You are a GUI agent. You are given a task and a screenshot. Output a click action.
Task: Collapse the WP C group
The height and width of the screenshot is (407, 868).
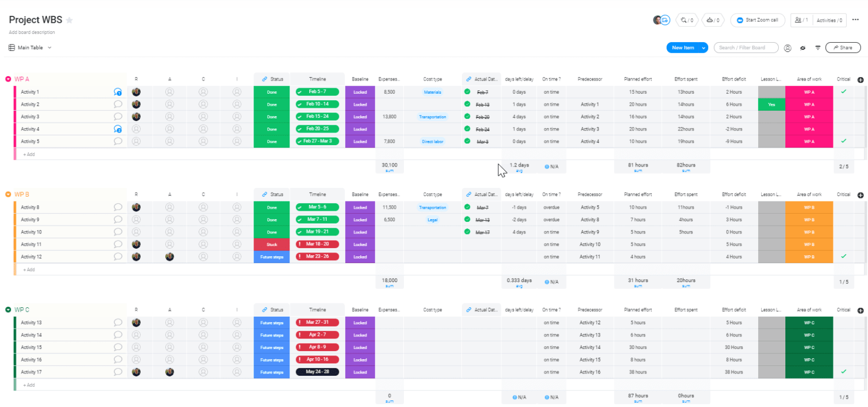pos(8,309)
